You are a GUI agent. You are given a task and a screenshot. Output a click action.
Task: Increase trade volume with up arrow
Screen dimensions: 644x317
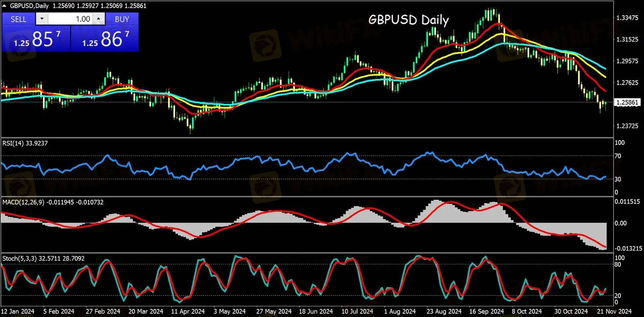tap(99, 19)
